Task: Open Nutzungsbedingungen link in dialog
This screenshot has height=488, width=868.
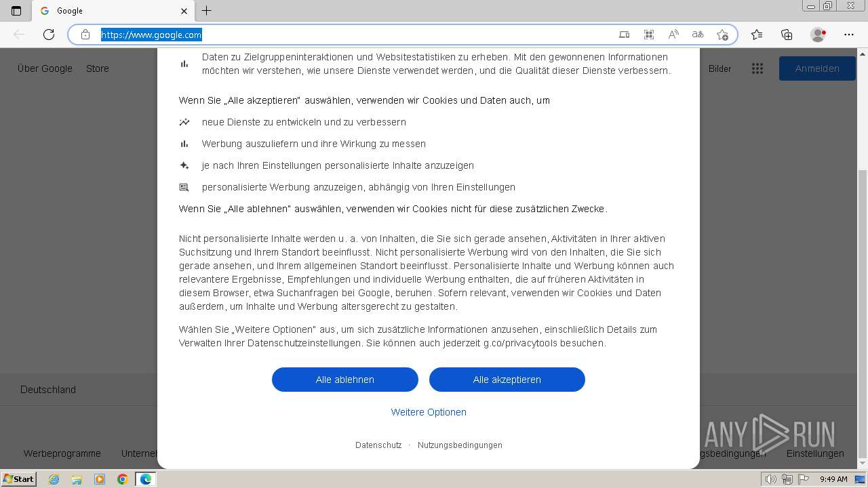Action: (x=460, y=445)
